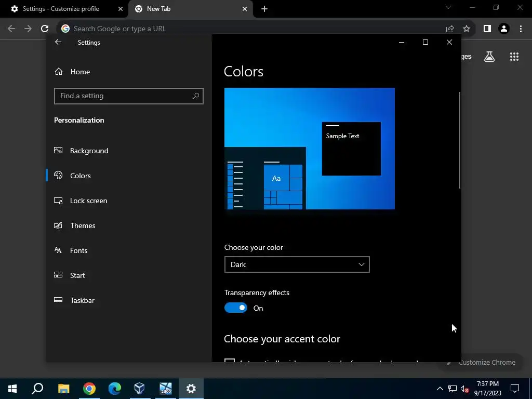The image size is (532, 399).
Task: Open the cube app in taskbar
Action: tap(139, 389)
